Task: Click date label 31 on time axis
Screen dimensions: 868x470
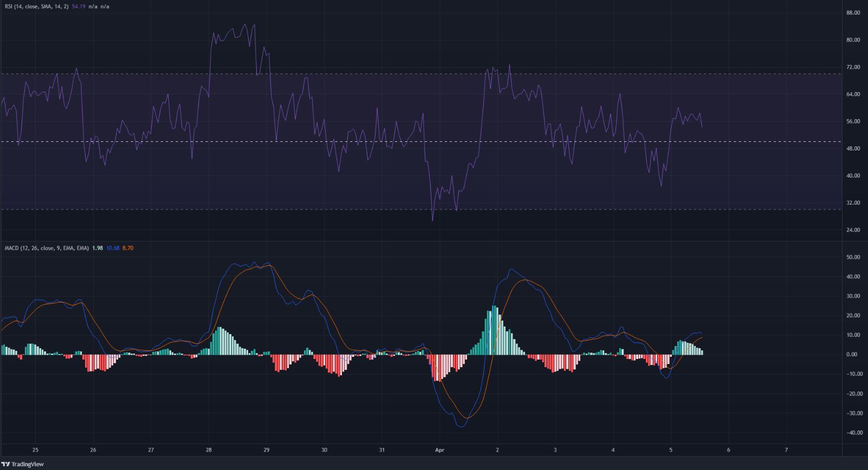Action: (x=381, y=450)
